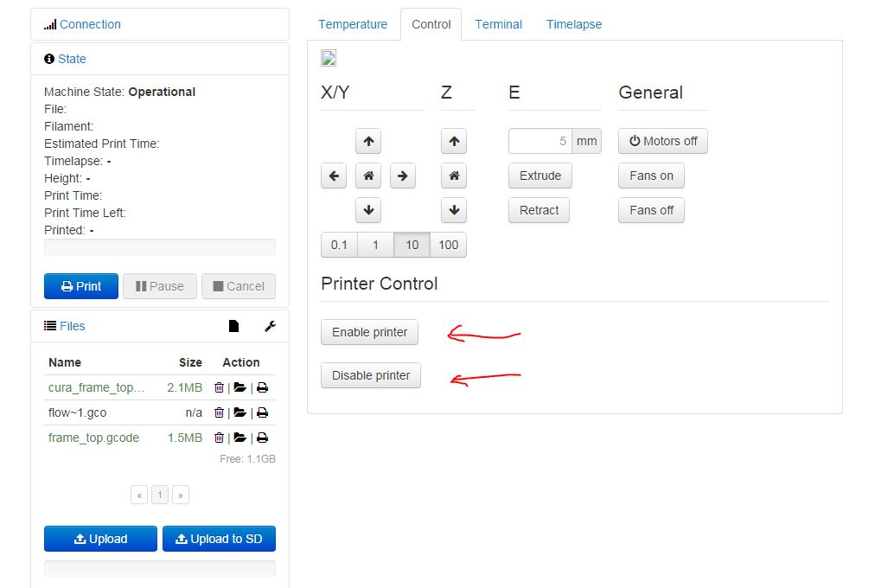Viewport: 881px width, 588px height.
Task: Turn motors off
Action: 662,141
